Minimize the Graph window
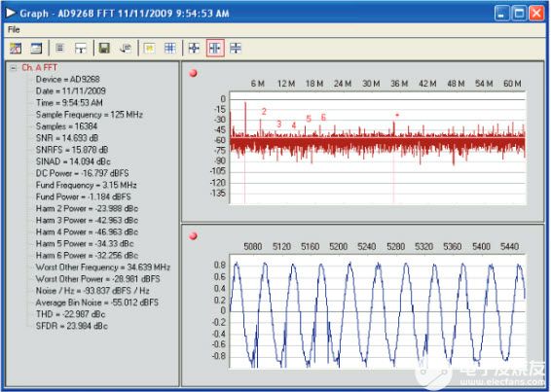Image resolution: width=551 pixels, height=392 pixels. point(501,14)
